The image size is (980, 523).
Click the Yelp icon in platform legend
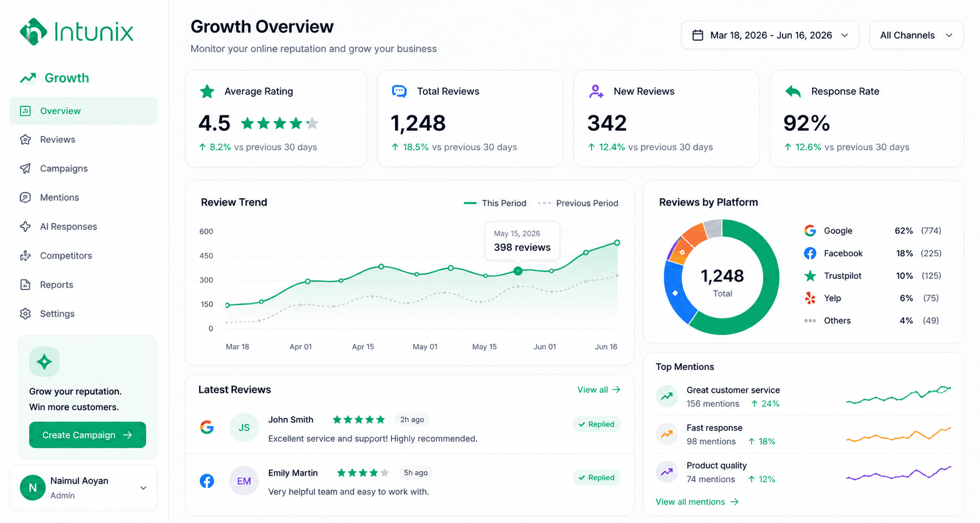[x=810, y=298]
